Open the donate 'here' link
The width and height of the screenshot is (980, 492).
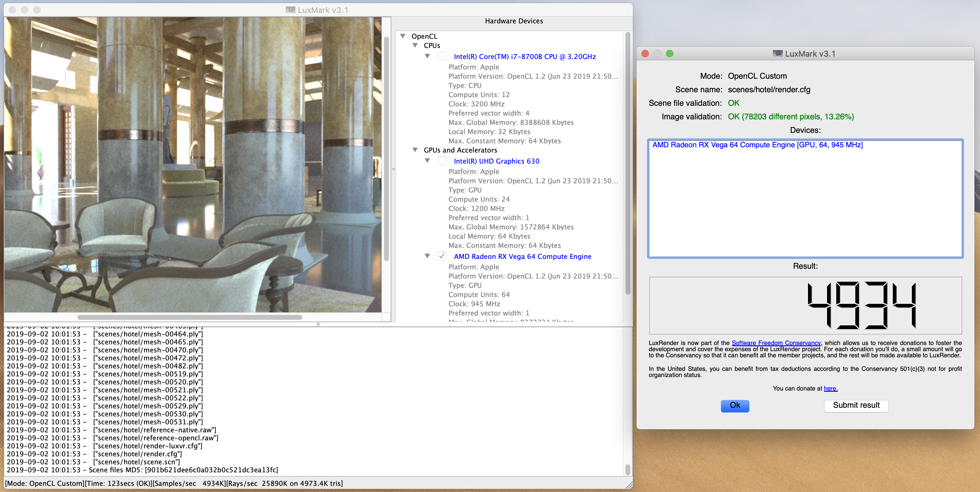click(x=830, y=388)
